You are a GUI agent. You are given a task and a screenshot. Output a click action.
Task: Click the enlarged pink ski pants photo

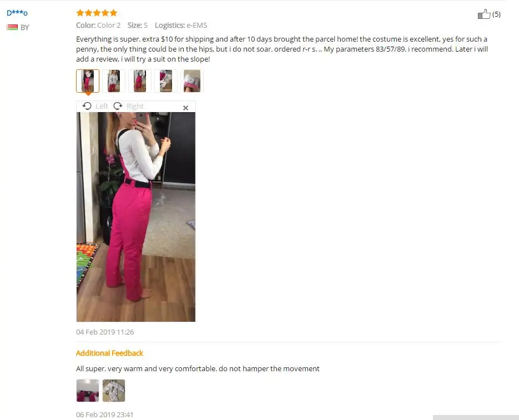tap(136, 217)
